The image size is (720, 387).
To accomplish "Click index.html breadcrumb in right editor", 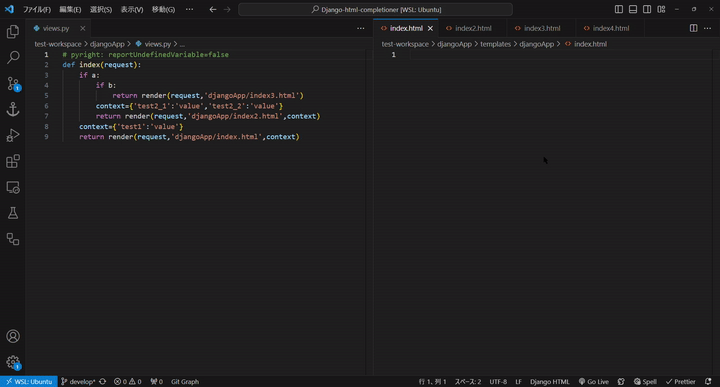I will [590, 44].
